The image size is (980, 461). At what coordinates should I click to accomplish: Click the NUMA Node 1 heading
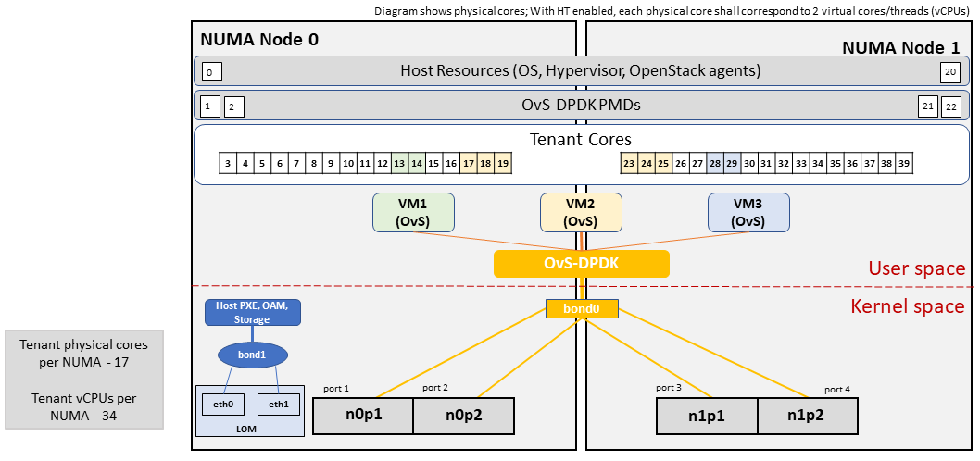pyautogui.click(x=902, y=47)
